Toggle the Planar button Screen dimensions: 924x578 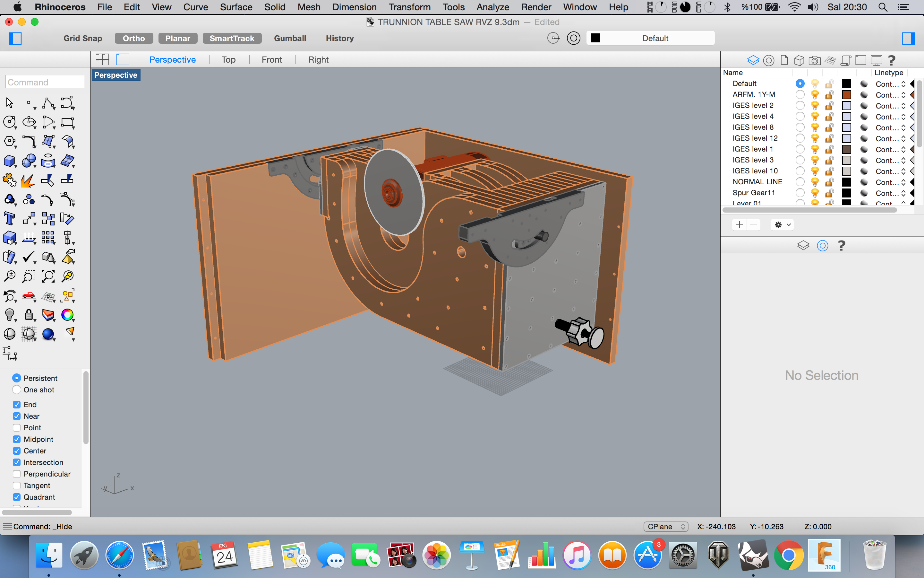(177, 38)
